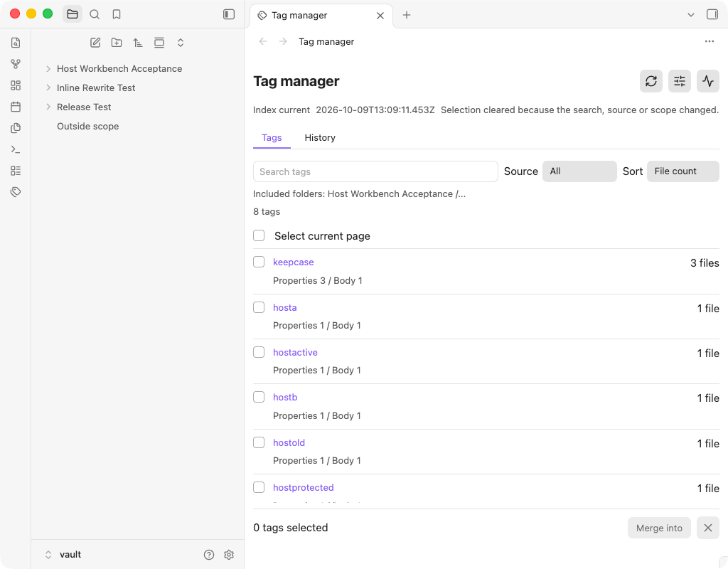The height and width of the screenshot is (569, 728).
Task: Clear selection with the X button
Action: tap(708, 528)
